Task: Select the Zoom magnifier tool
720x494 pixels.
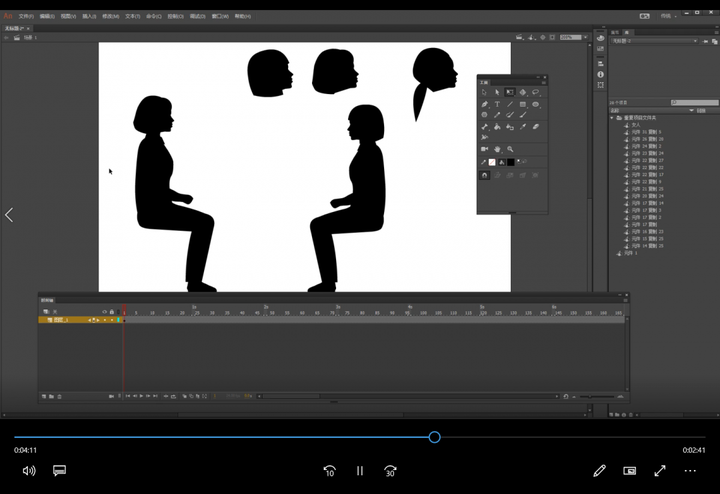Action: 510,149
